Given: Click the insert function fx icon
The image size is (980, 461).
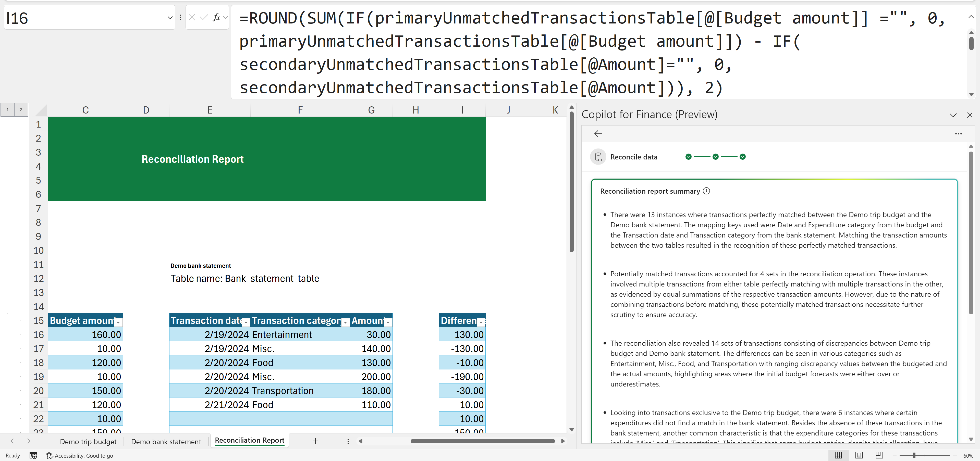Looking at the screenshot, I should pos(216,18).
